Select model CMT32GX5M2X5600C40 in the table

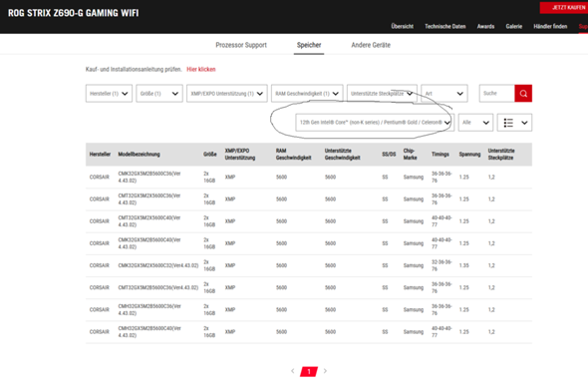coord(149,221)
